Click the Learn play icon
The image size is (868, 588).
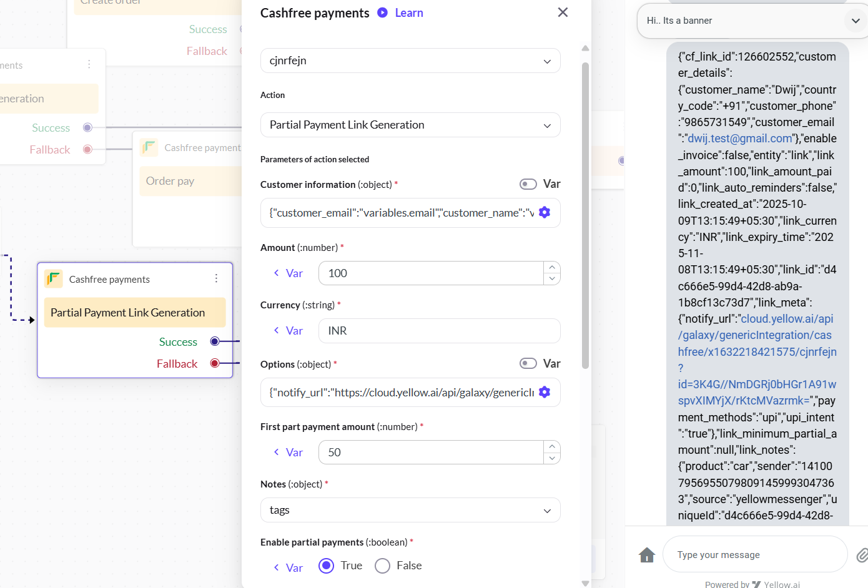[383, 12]
